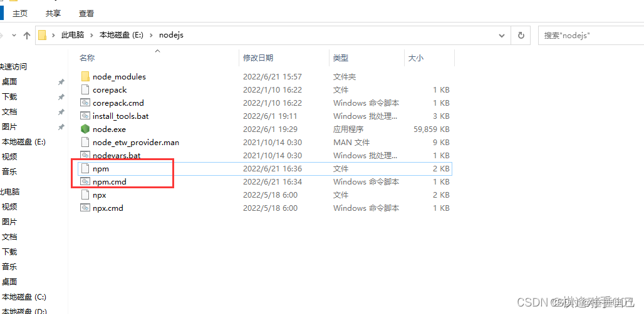Viewport: 644px width, 314px height.
Task: Unpin 下载 via its pin icon
Action: click(61, 97)
